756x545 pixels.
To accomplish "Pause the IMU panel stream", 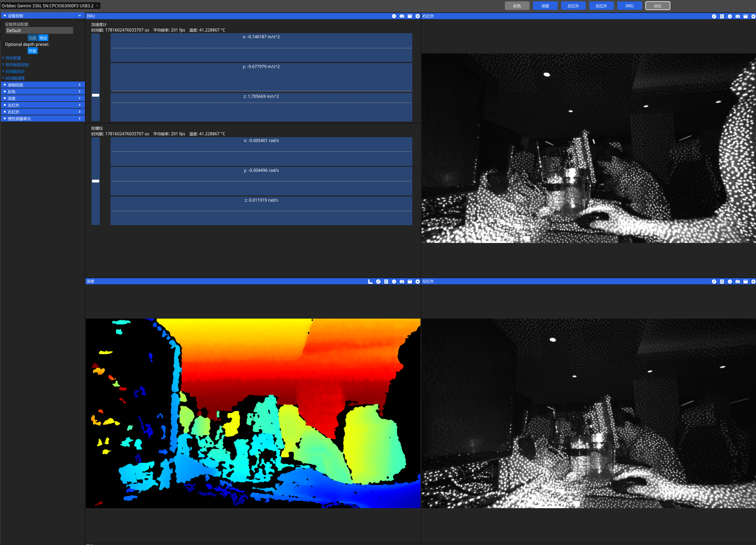I will tap(394, 16).
